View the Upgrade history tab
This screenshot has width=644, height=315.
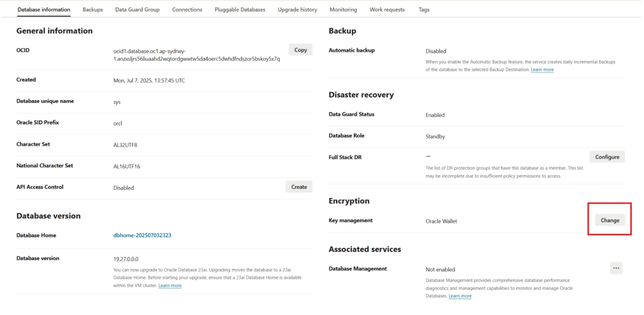point(297,10)
